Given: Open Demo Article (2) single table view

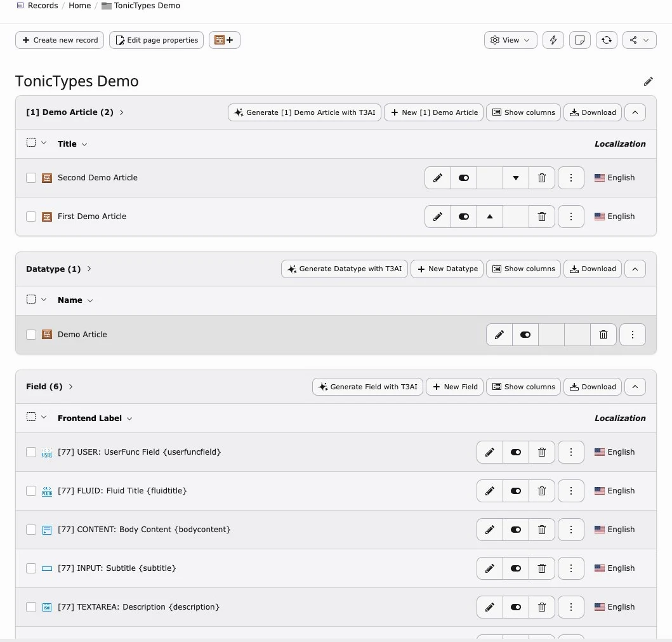Looking at the screenshot, I should click(75, 112).
